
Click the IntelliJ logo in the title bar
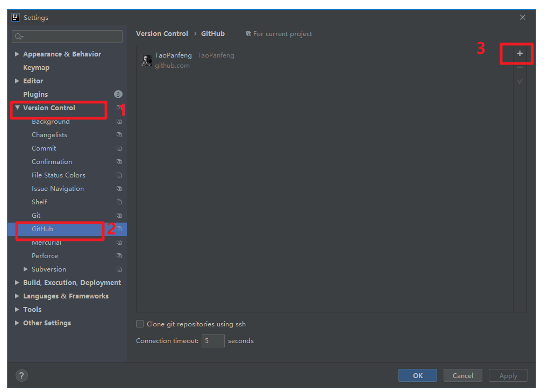pos(16,17)
